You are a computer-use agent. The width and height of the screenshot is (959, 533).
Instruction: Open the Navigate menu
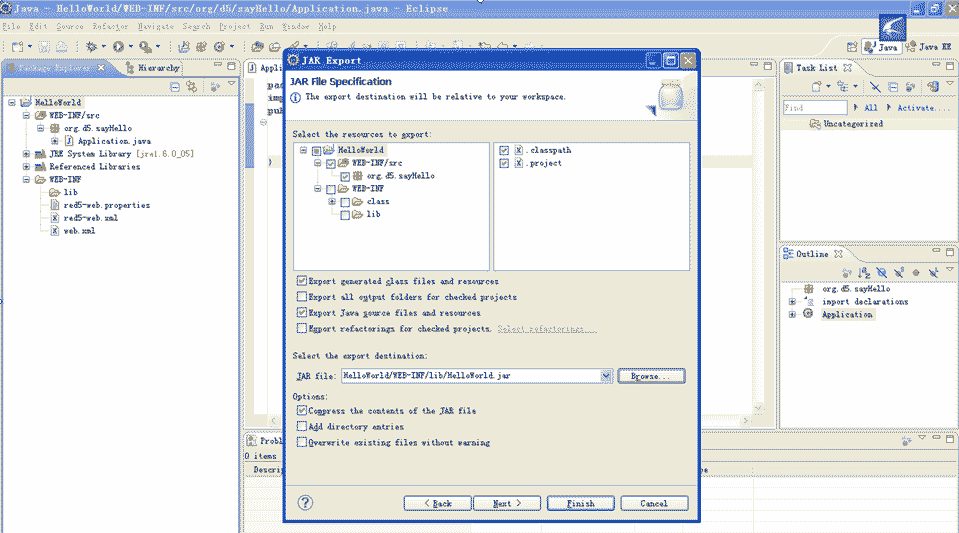[x=156, y=26]
